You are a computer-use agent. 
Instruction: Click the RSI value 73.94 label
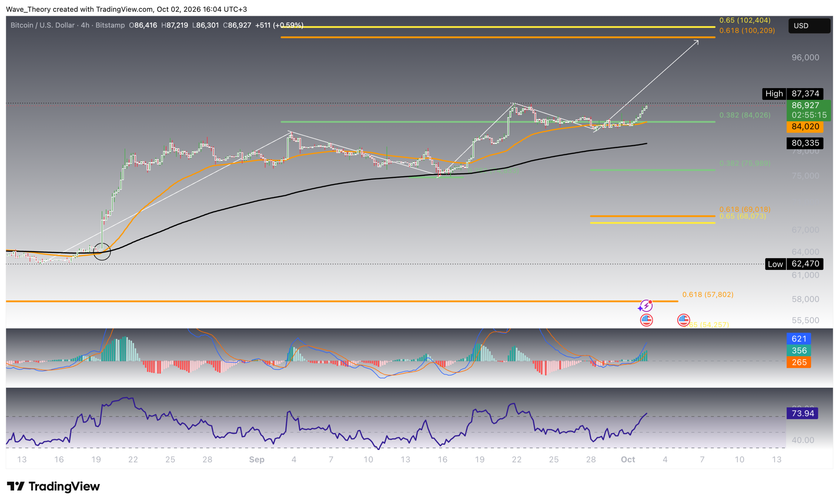tap(802, 413)
